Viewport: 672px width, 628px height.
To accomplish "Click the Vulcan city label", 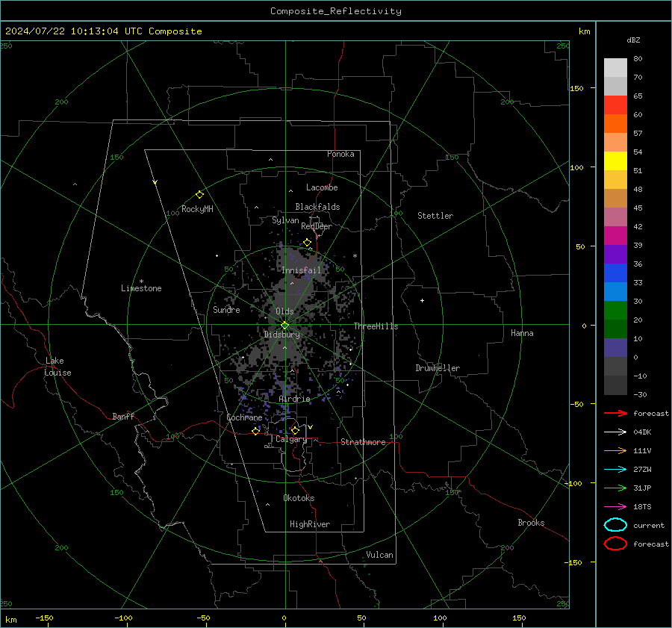I will [380, 555].
